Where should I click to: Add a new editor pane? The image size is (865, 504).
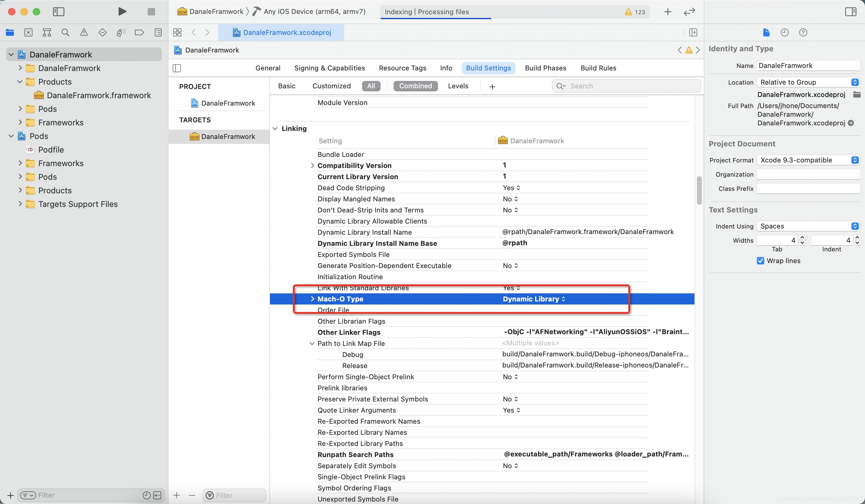(x=693, y=33)
